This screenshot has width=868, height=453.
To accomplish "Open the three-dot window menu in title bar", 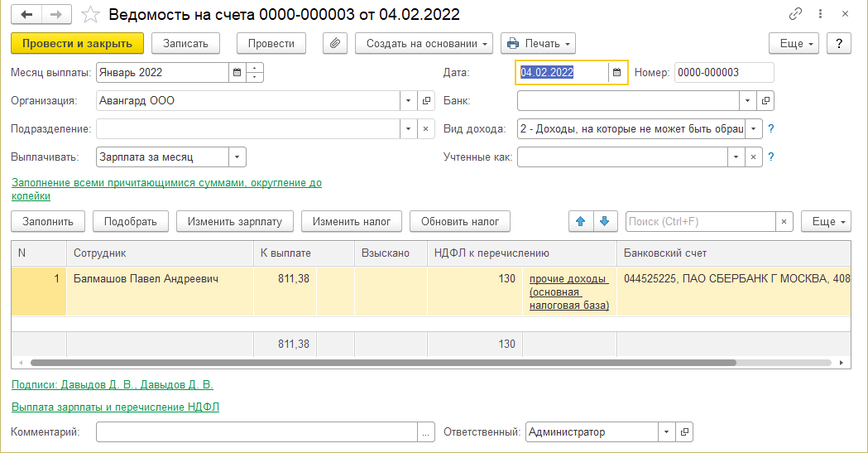I will pyautogui.click(x=820, y=14).
